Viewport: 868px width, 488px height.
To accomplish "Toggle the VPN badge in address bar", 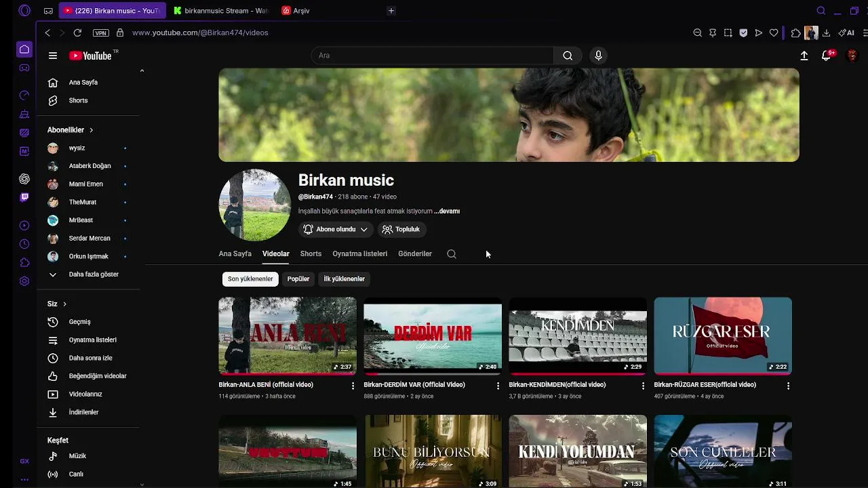I will point(101,33).
